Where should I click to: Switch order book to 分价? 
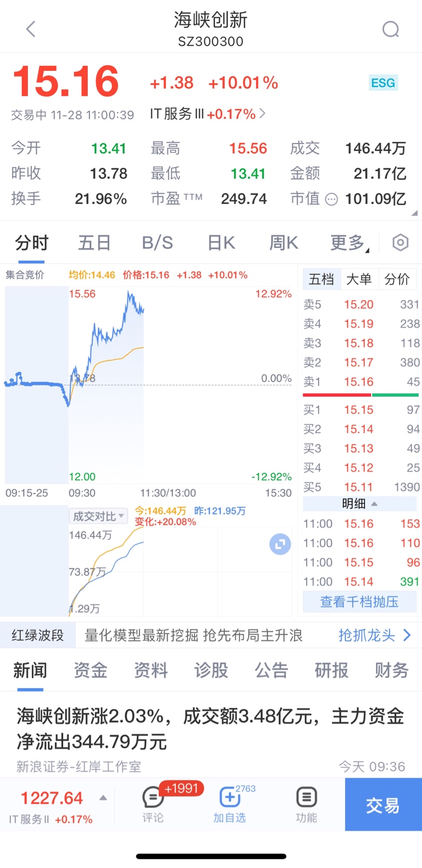pyautogui.click(x=397, y=279)
